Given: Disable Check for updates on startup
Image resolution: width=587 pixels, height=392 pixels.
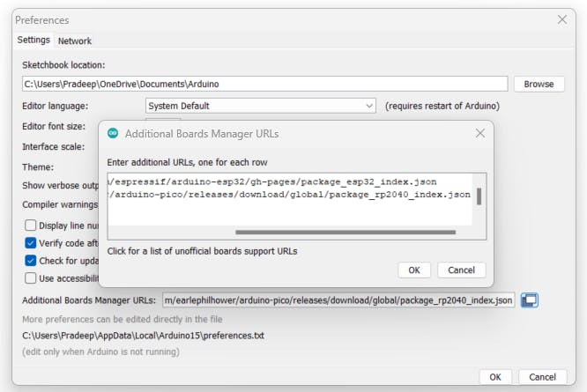Looking at the screenshot, I should (x=31, y=261).
